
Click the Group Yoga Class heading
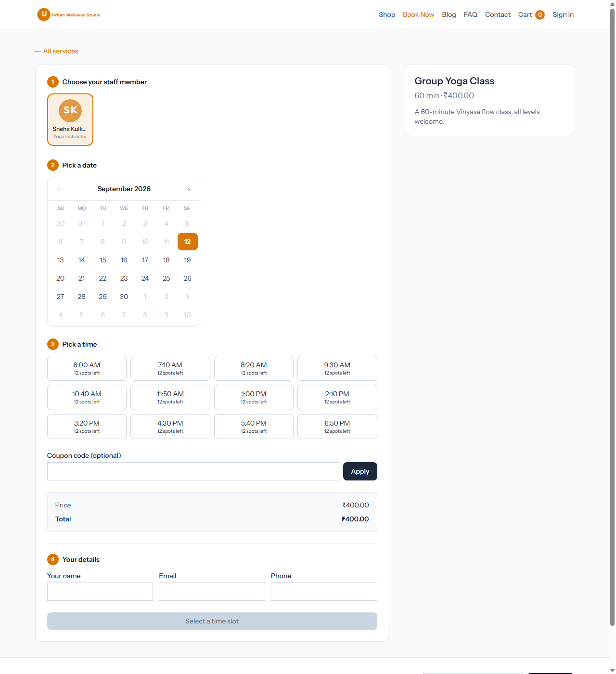click(x=454, y=81)
